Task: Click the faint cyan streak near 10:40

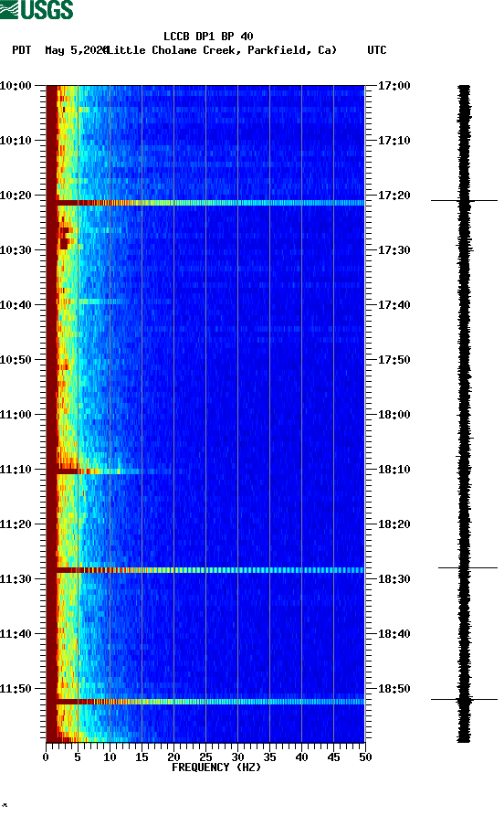Action: tap(101, 302)
